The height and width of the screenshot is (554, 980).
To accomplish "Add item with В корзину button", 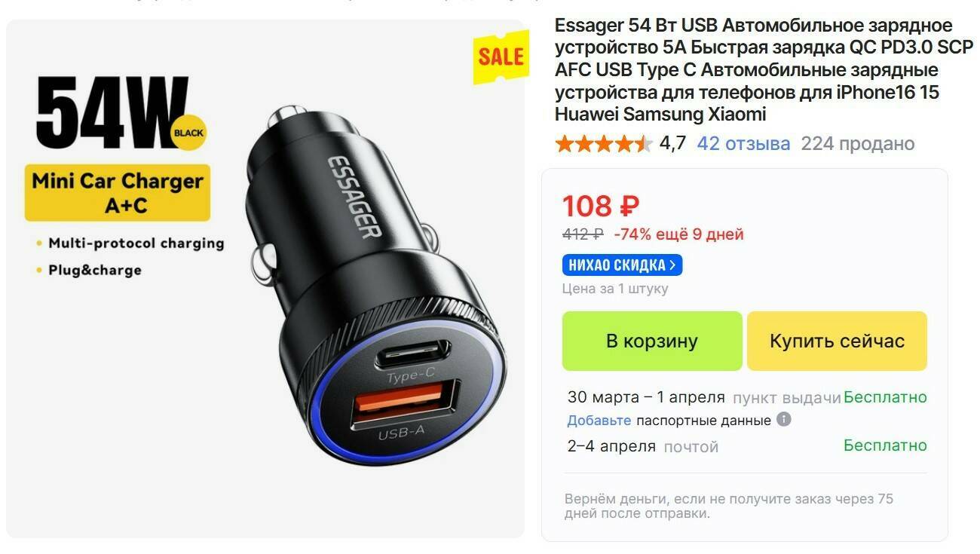I will click(x=652, y=341).
